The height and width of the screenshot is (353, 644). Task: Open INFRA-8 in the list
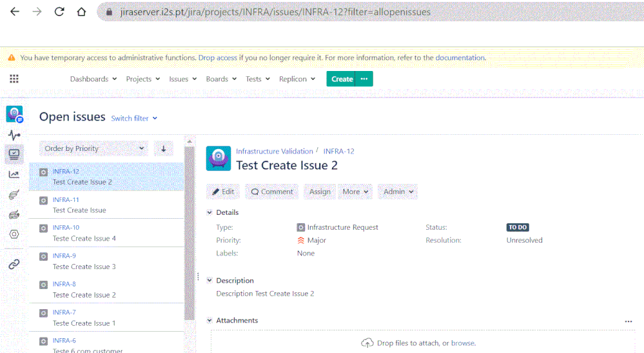point(106,289)
